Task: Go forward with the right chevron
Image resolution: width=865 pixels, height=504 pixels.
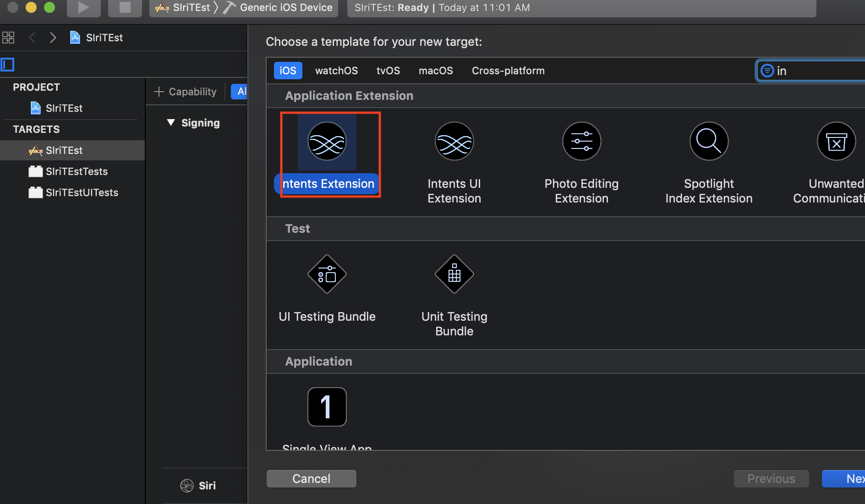Action: [x=53, y=38]
